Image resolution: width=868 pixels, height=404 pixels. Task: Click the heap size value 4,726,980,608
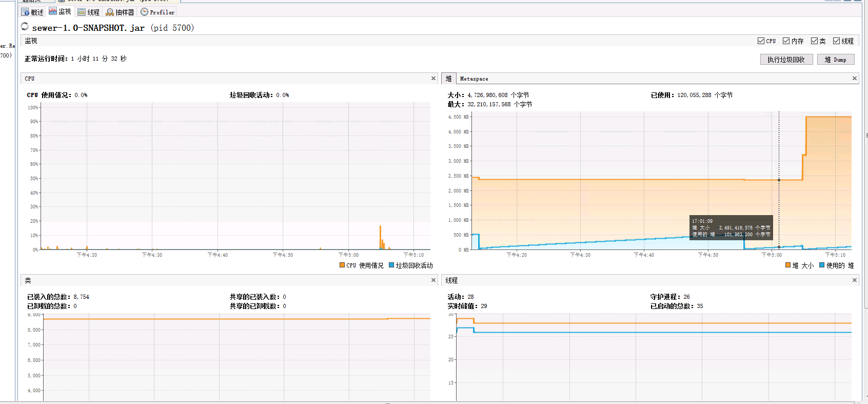pos(487,95)
